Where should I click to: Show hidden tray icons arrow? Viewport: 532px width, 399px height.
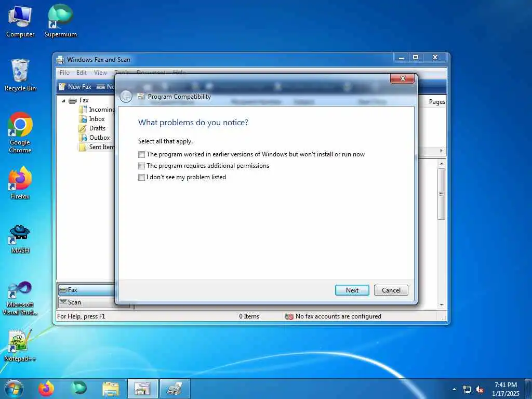pos(454,389)
